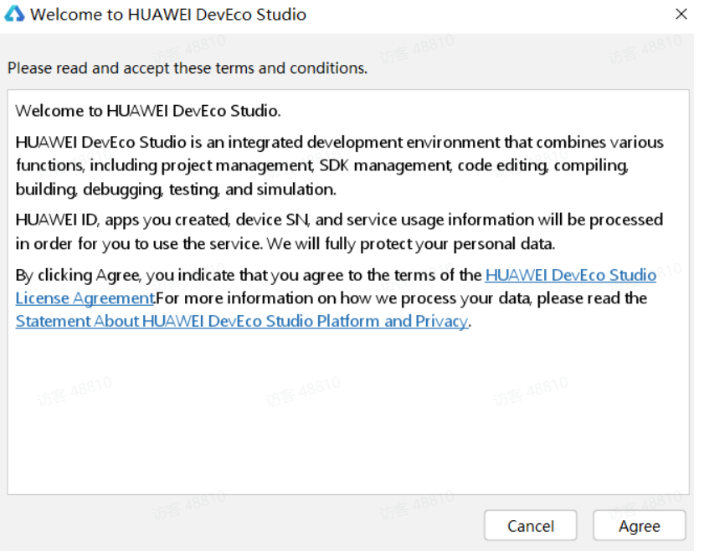Click 'License Agreement' on the link's second line
The image size is (701, 558).
click(x=84, y=298)
